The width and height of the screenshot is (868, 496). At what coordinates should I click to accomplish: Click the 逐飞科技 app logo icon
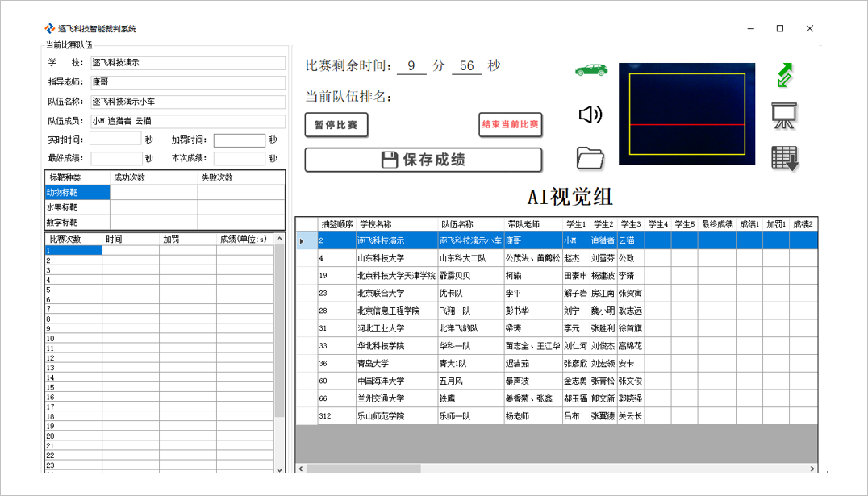(50, 28)
